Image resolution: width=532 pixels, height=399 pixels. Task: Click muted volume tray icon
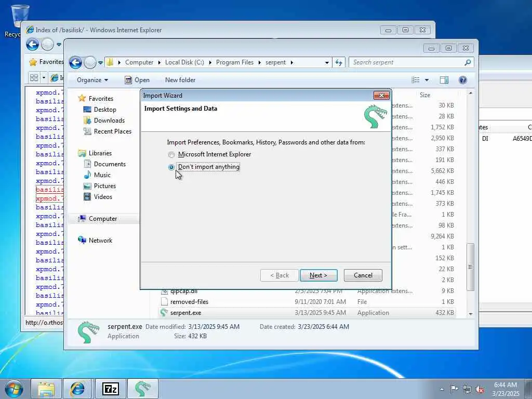tap(480, 389)
